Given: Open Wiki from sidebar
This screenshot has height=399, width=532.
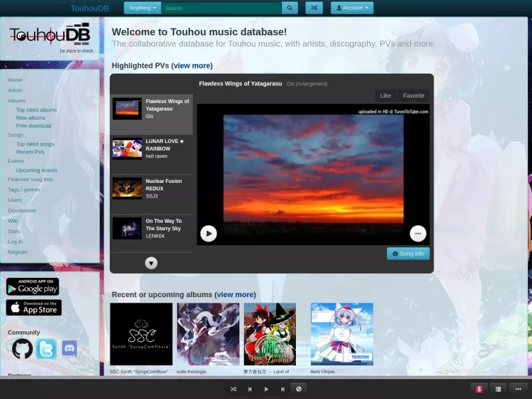Looking at the screenshot, I should tap(13, 221).
